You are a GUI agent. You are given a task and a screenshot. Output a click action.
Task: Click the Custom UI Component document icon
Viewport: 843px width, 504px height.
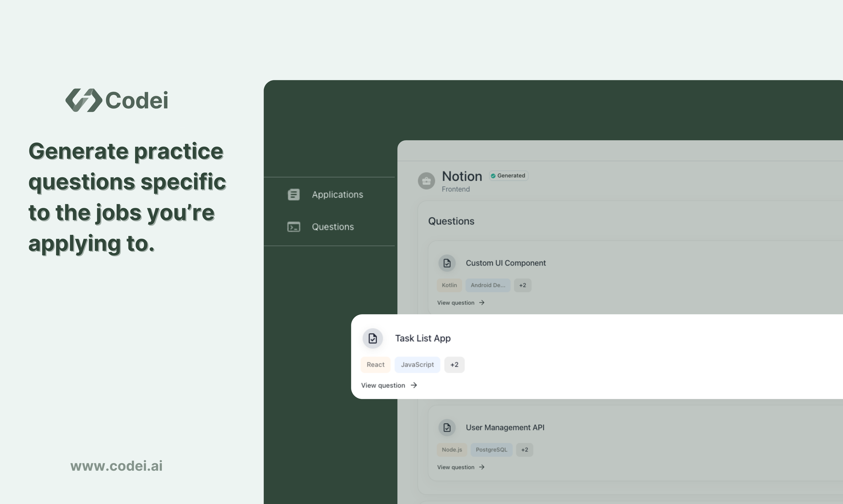(x=447, y=263)
